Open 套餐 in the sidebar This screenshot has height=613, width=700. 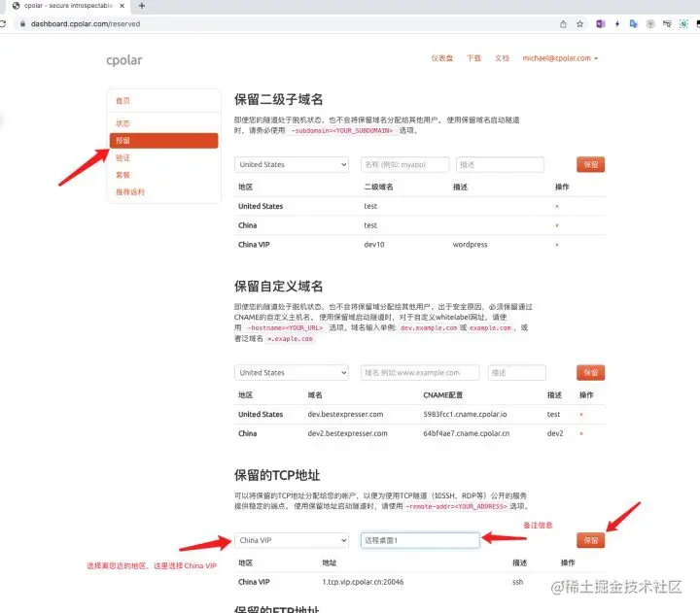(122, 175)
